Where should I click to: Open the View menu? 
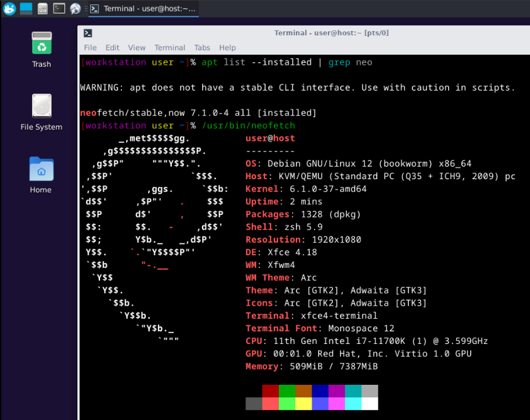(137, 48)
